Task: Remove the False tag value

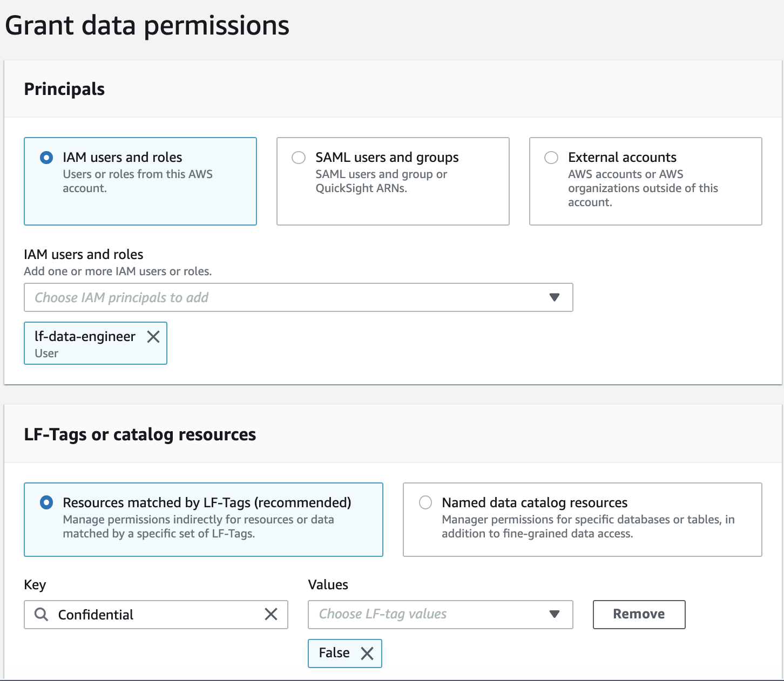Action: [367, 653]
